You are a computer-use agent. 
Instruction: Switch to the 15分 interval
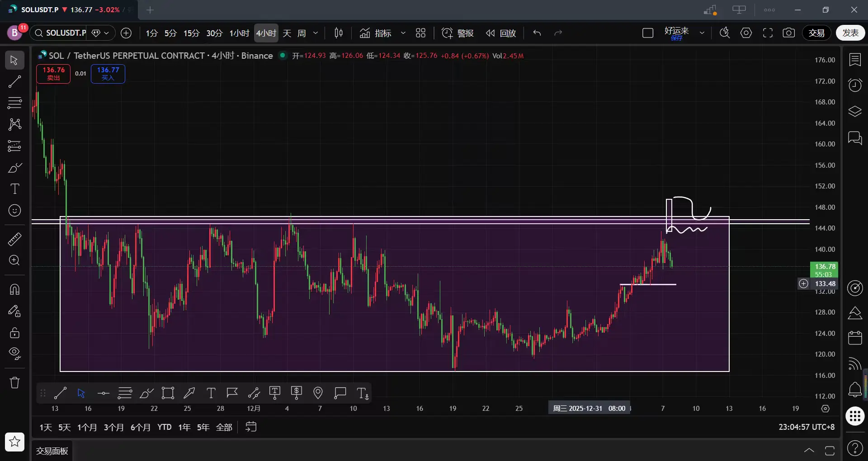tap(191, 33)
